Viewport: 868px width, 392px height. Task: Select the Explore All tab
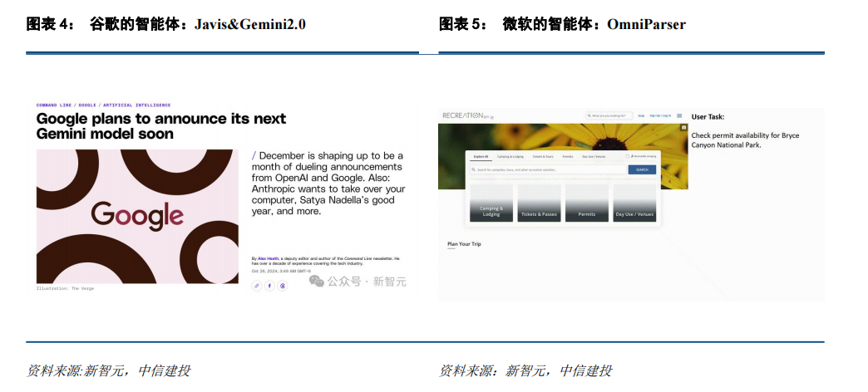(x=481, y=156)
